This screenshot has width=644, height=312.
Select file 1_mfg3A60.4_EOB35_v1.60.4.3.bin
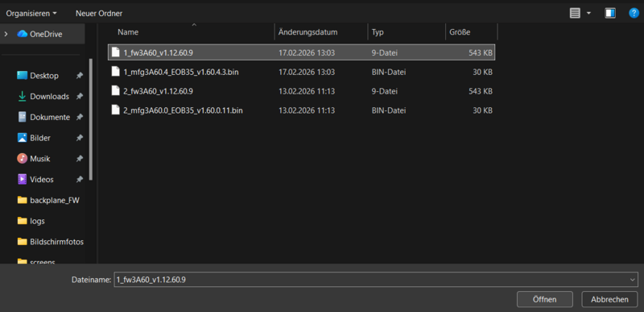coord(301,72)
